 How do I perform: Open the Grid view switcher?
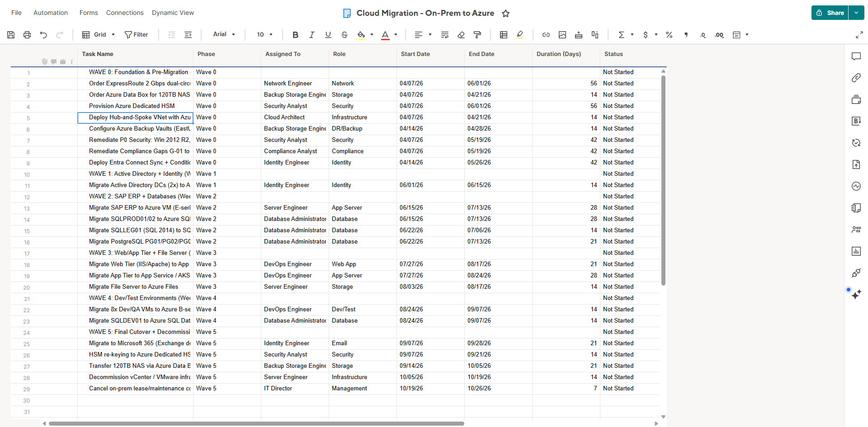click(x=98, y=34)
